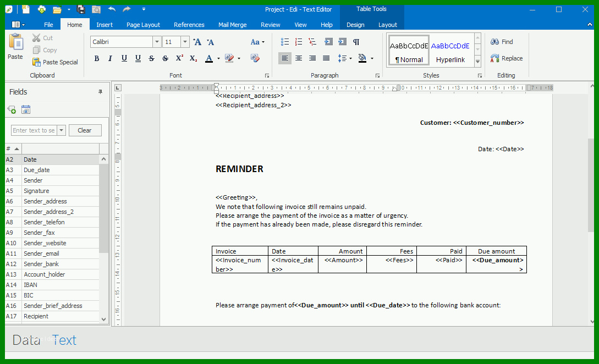Collapse the ribbon with arrow

(x=590, y=24)
